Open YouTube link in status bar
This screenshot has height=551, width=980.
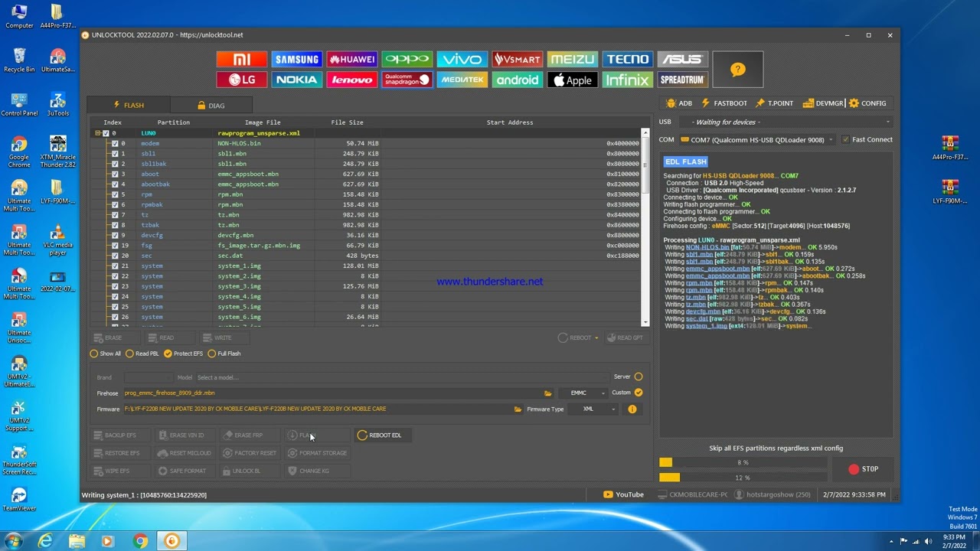coord(624,494)
